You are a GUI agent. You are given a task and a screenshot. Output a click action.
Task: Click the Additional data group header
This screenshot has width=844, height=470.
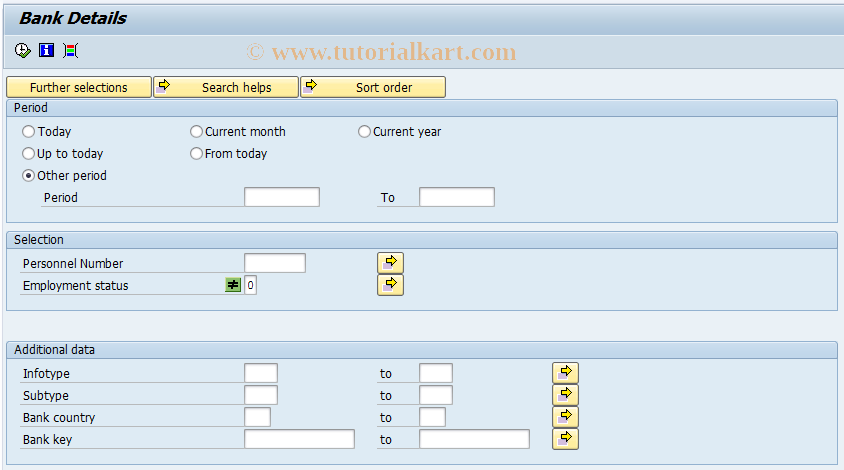click(x=422, y=350)
